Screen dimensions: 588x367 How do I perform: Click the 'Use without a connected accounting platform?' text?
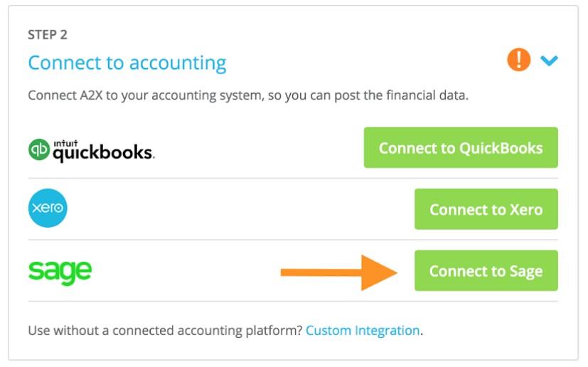pyautogui.click(x=165, y=331)
